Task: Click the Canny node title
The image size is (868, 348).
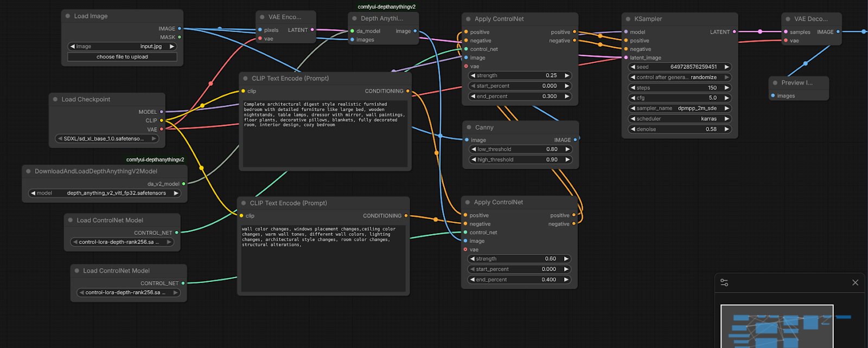Action: coord(484,127)
